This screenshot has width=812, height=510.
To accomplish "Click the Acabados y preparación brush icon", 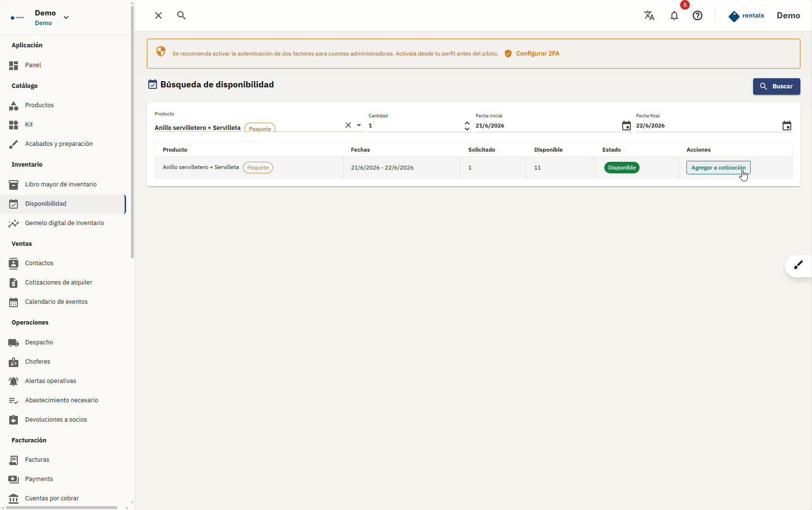I will click(x=14, y=144).
